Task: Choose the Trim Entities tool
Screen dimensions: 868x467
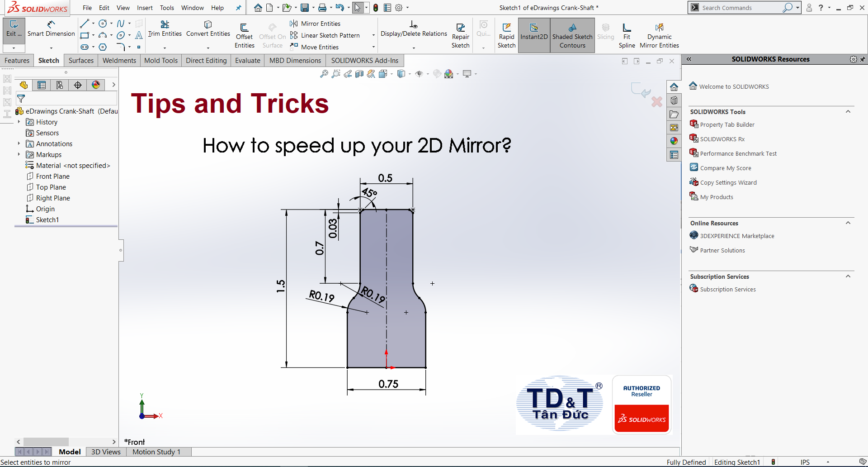Action: point(165,29)
